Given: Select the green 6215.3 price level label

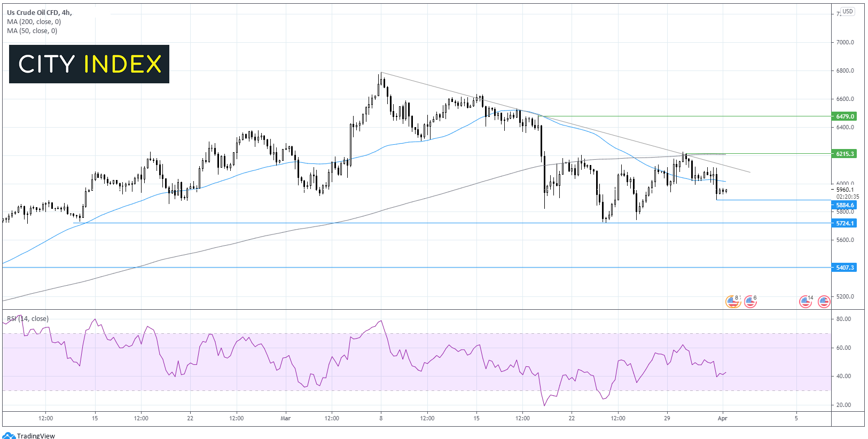Looking at the screenshot, I should [844, 154].
